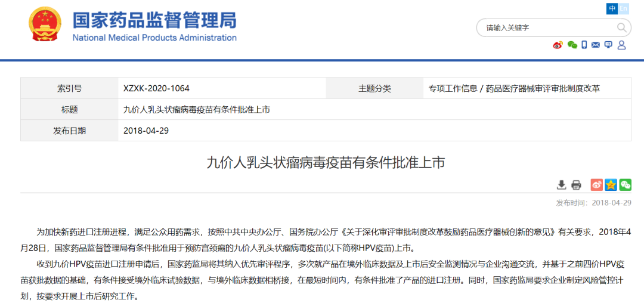The image size is (644, 303).
Task: Click the 标题 label cell
Action: click(x=69, y=110)
